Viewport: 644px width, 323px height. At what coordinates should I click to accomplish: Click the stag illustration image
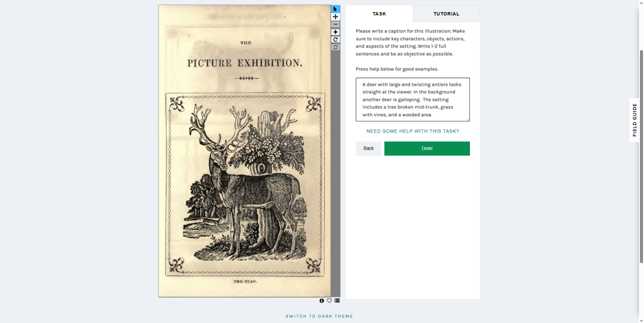[245, 151]
